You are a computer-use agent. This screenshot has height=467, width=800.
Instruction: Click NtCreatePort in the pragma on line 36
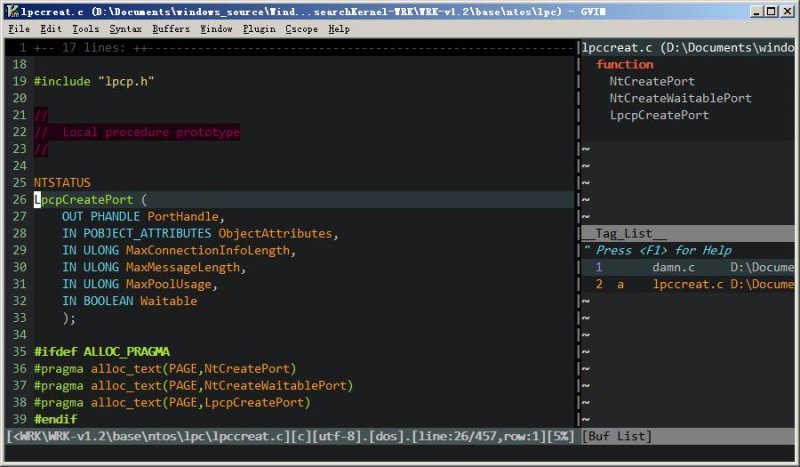pos(247,368)
